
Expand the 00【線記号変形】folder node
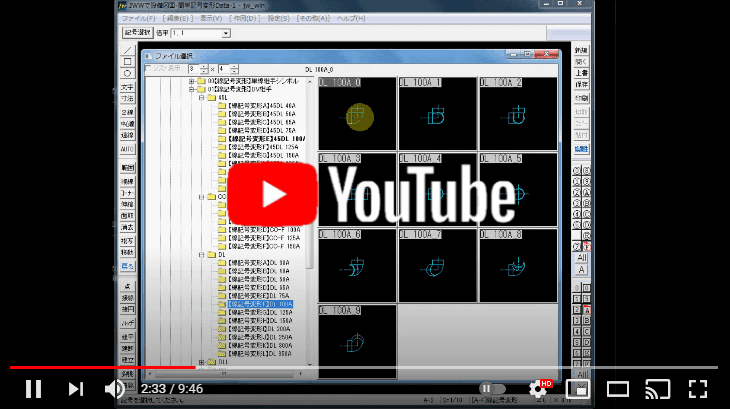click(x=192, y=81)
